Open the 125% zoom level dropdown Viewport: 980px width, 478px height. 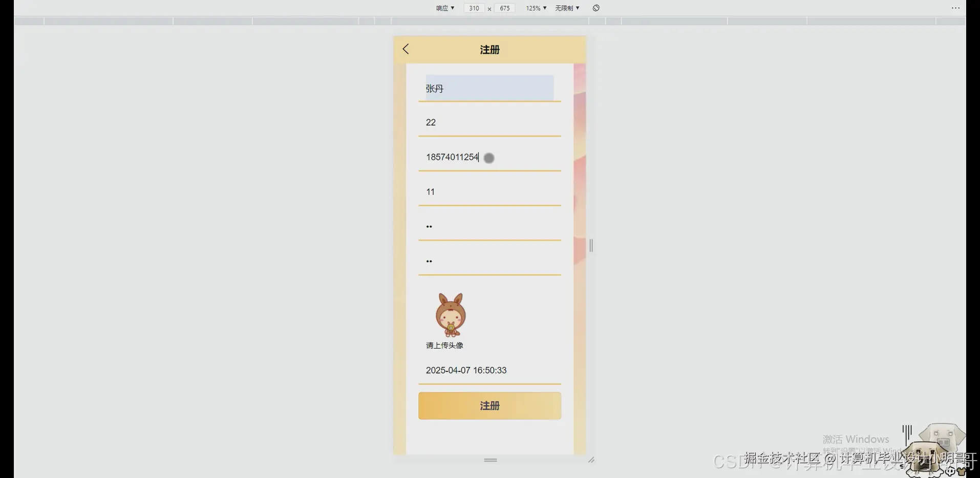[x=535, y=8]
